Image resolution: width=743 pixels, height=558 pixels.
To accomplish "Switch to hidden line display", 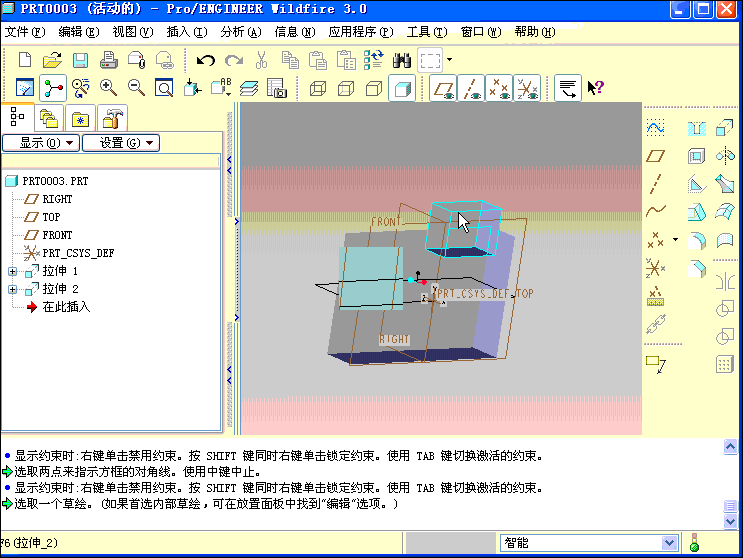I will click(x=346, y=88).
